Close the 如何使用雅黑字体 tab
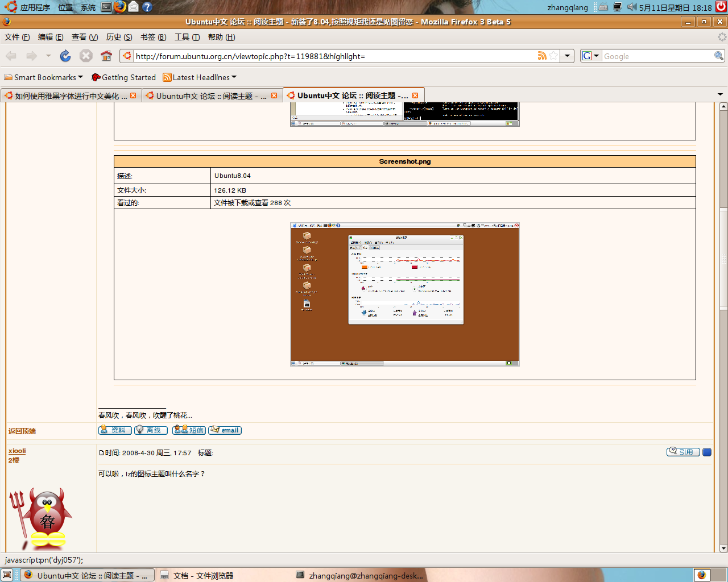Image resolution: width=728 pixels, height=582 pixels. 133,95
